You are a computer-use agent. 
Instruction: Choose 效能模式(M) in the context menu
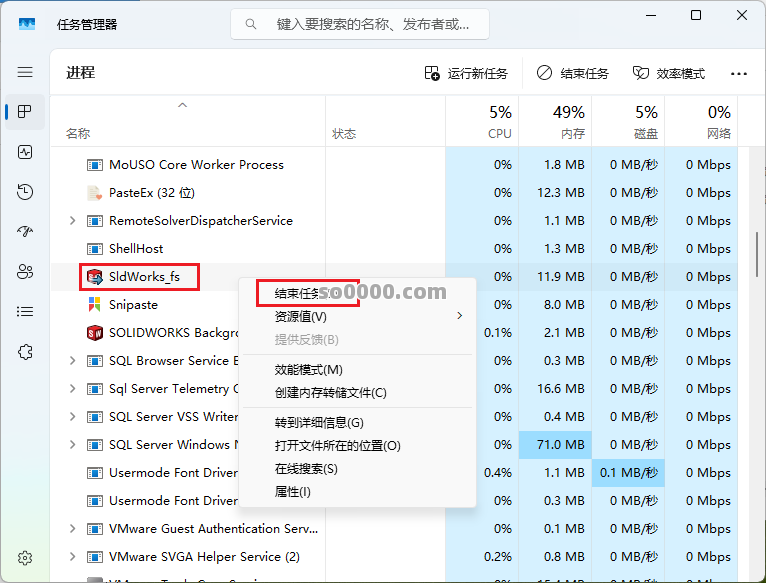[357, 369]
